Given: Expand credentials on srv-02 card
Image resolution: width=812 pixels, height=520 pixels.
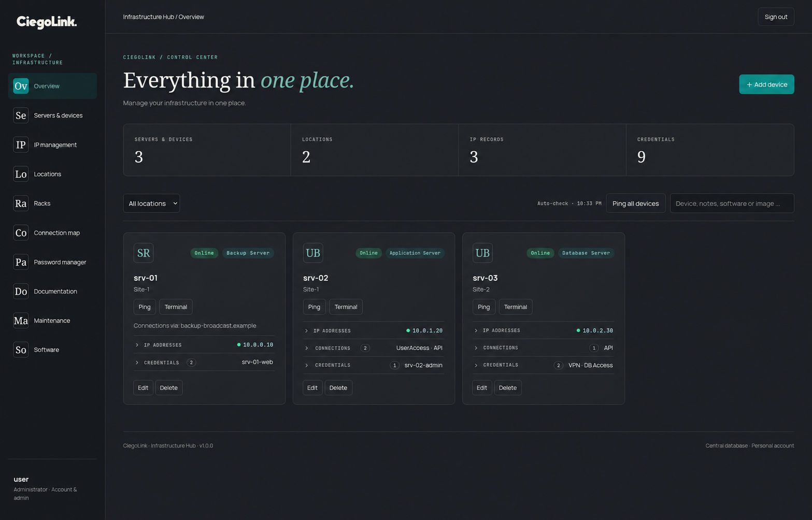Looking at the screenshot, I should pos(374,365).
